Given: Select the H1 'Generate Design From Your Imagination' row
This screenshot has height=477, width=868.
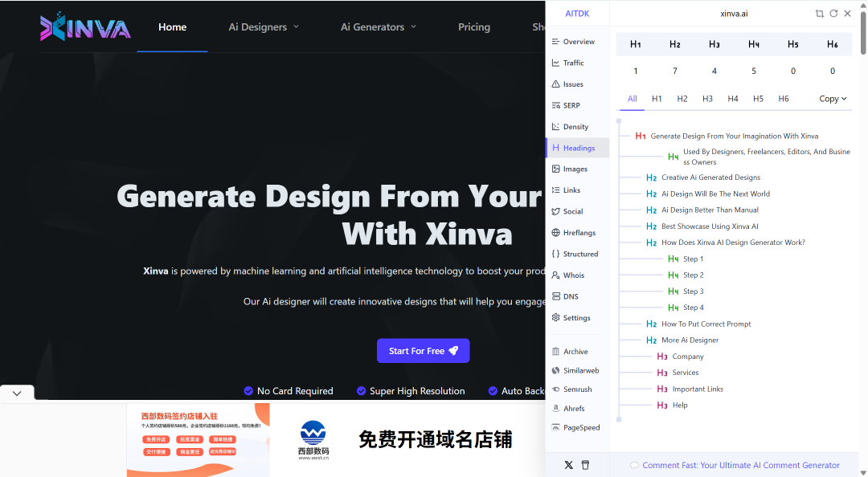Looking at the screenshot, I should pos(727,137).
